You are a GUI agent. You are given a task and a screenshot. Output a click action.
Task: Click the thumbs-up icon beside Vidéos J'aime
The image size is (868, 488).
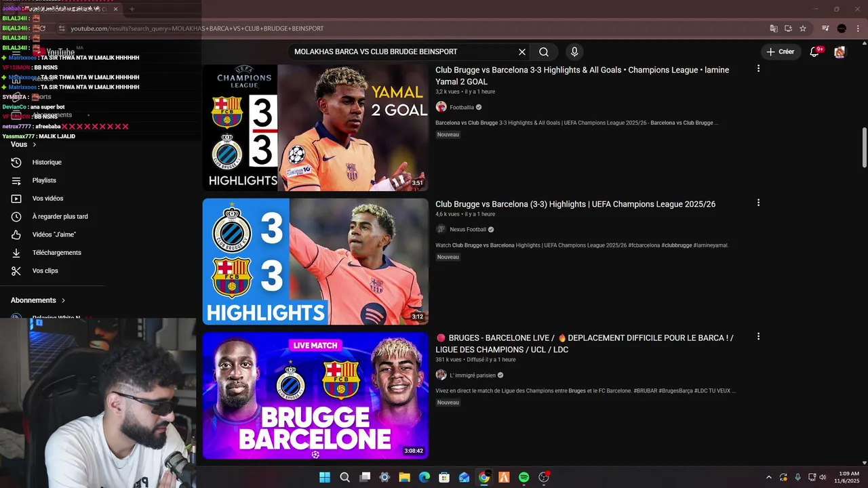tap(16, 235)
